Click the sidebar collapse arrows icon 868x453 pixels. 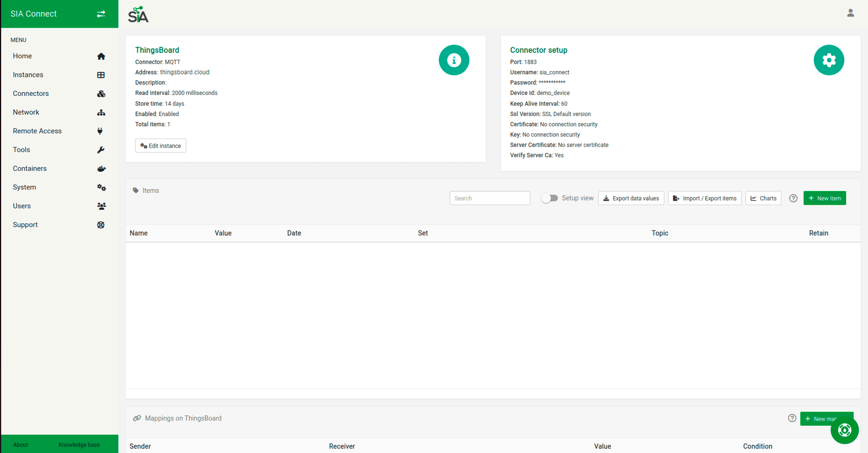[101, 14]
